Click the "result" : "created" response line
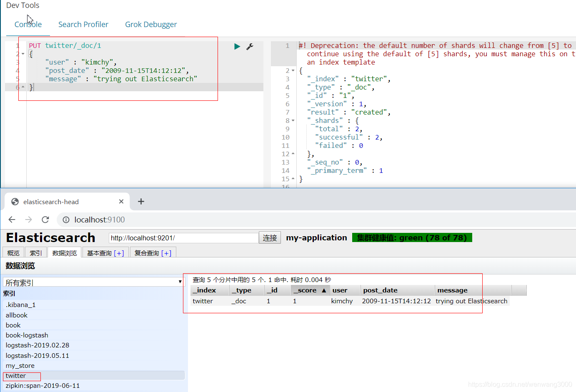This screenshot has height=392, width=576. (x=348, y=112)
